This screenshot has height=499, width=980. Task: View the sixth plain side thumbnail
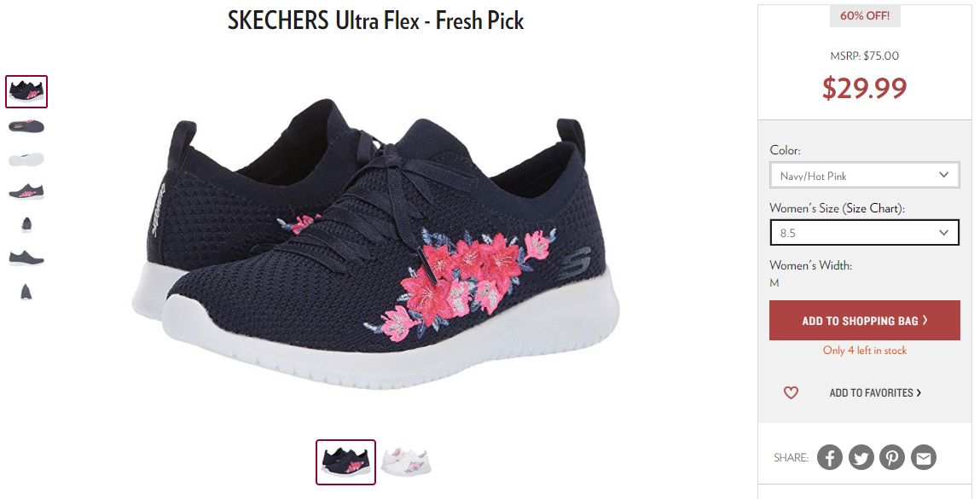(x=26, y=257)
